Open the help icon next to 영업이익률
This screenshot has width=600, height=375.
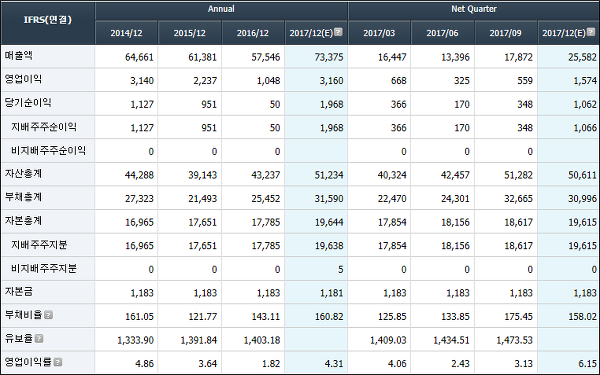click(57, 362)
